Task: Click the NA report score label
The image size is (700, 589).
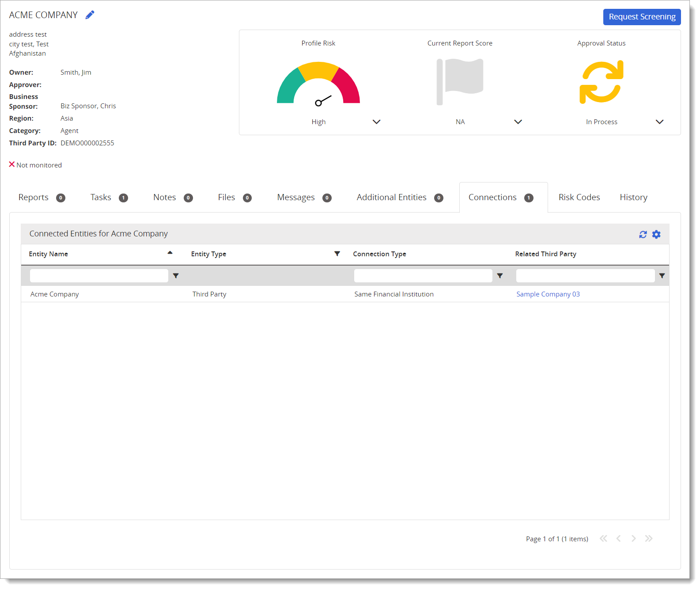Action: point(460,122)
